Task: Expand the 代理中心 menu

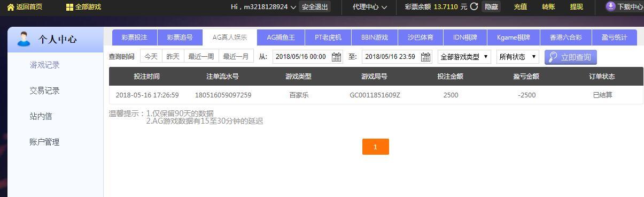Action: 369,7
